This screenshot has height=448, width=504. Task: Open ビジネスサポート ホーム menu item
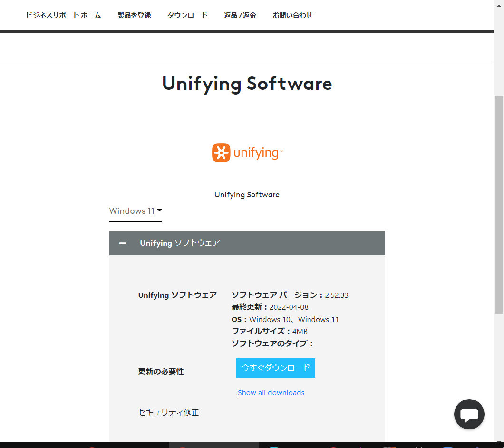point(63,15)
